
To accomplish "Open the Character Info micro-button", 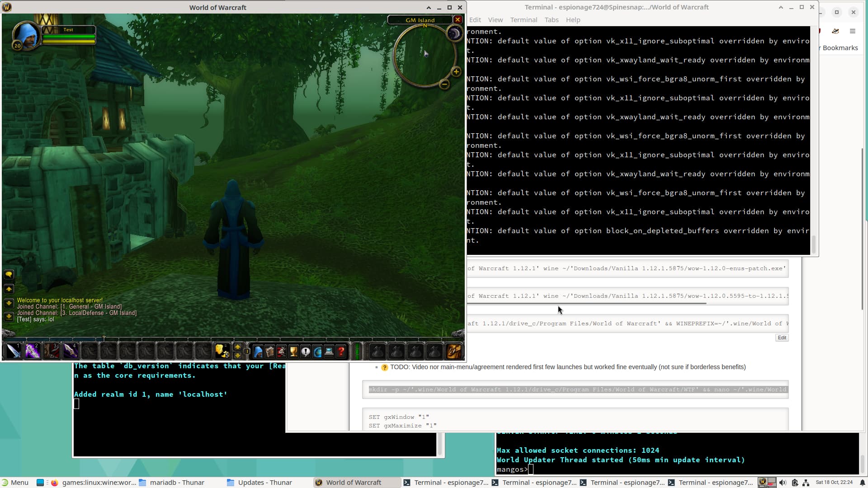I will pyautogui.click(x=258, y=352).
